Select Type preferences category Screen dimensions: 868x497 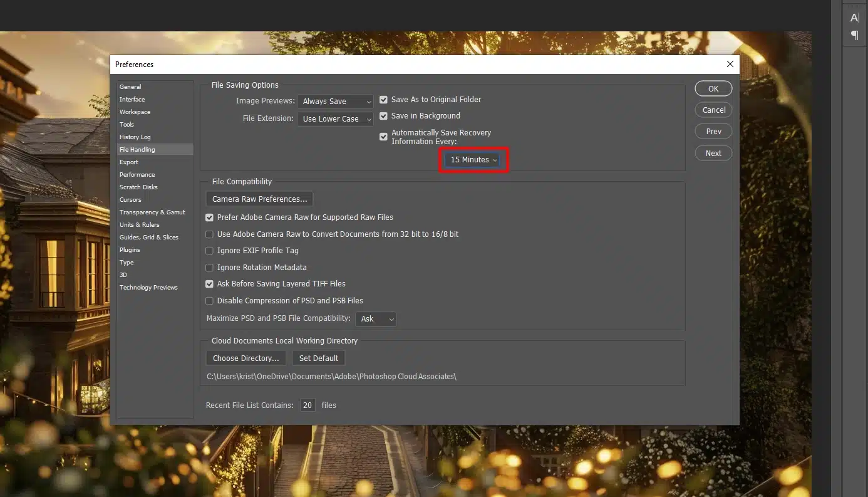tap(155, 262)
